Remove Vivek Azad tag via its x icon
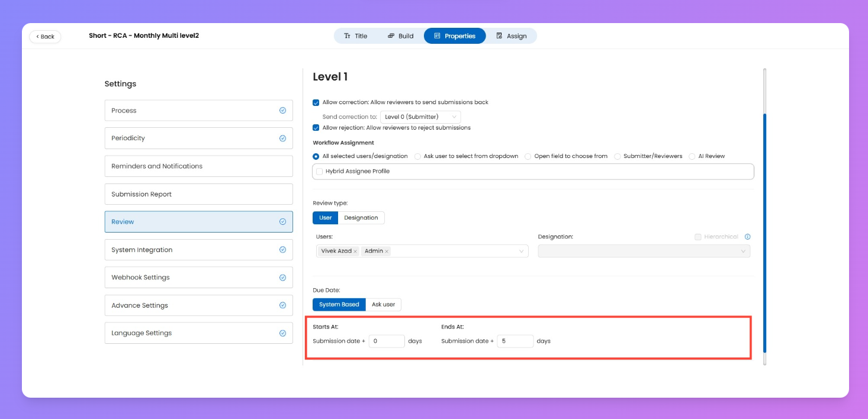 pyautogui.click(x=355, y=252)
